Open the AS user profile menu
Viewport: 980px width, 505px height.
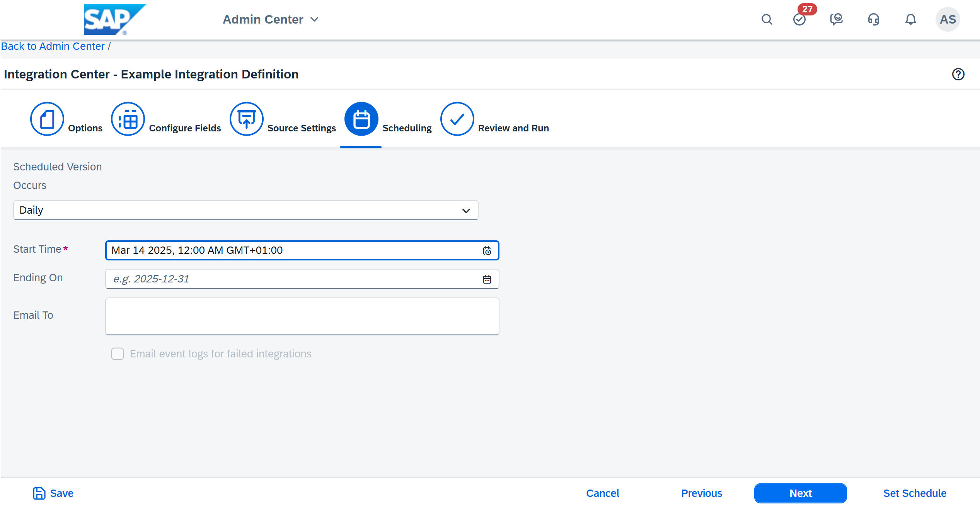[x=948, y=19]
